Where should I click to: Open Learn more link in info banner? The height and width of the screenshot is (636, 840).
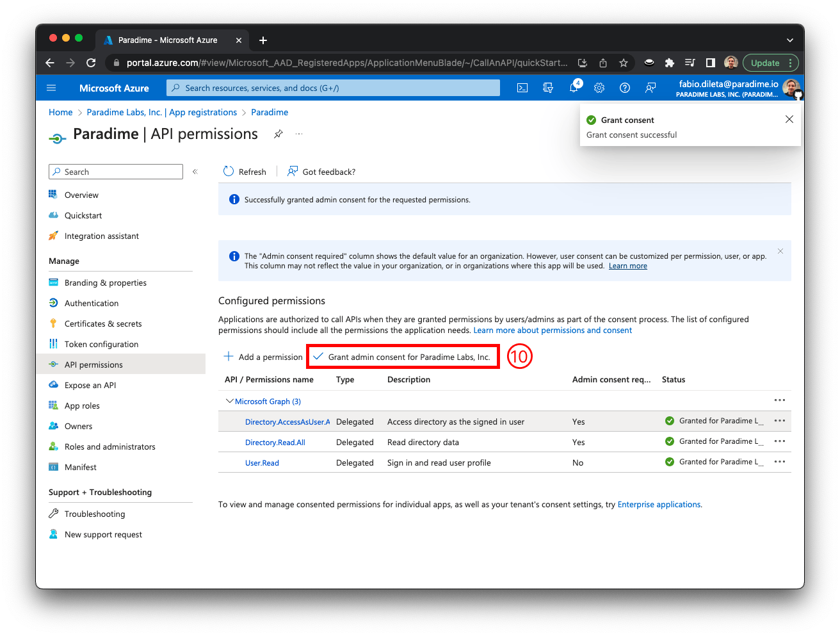(x=628, y=266)
